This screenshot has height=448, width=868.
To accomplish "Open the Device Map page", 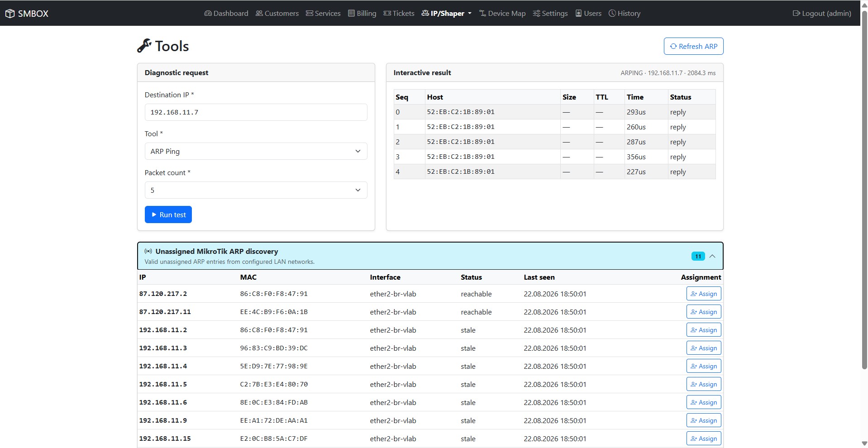I will click(502, 14).
